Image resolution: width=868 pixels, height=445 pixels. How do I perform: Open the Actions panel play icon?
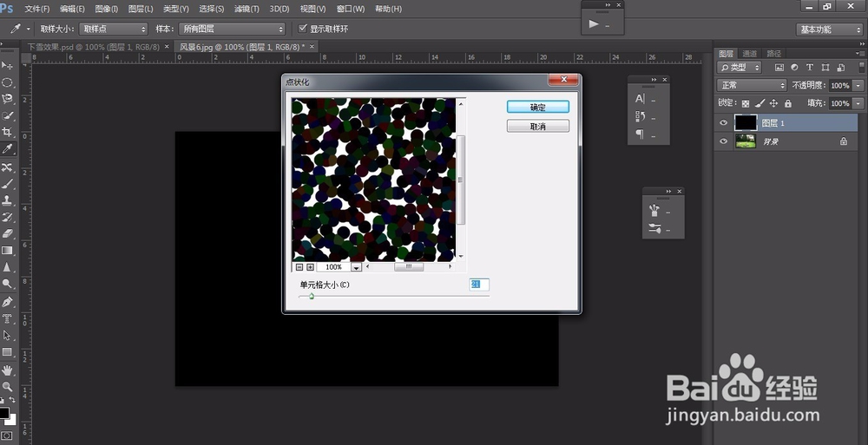tap(594, 23)
